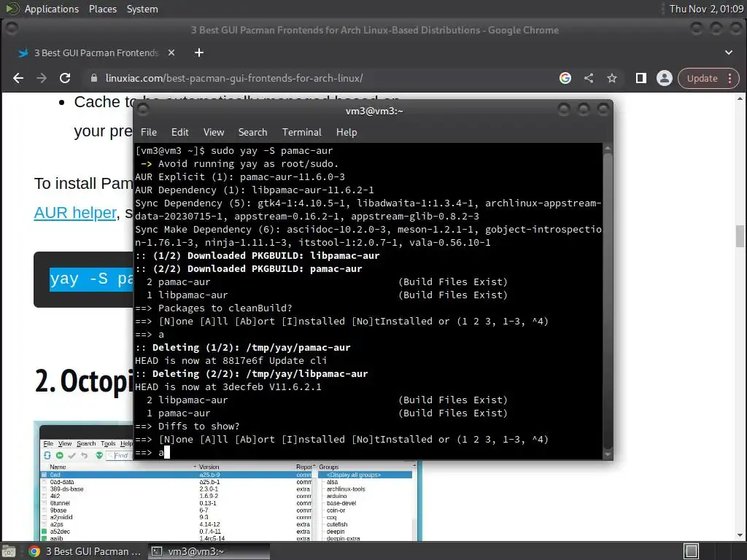Click the webpage scrollbar up arrow
This screenshot has width=747, height=560.
pyautogui.click(x=740, y=99)
